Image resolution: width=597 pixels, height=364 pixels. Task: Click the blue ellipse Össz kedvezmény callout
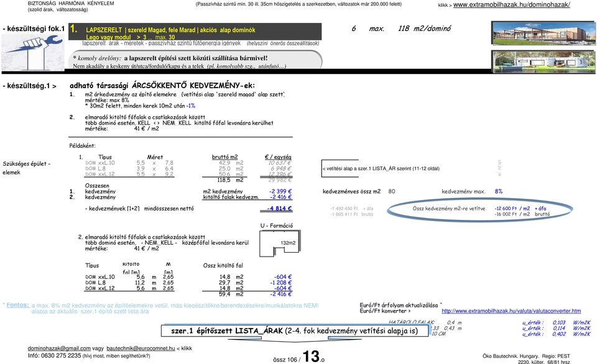[x=479, y=211]
